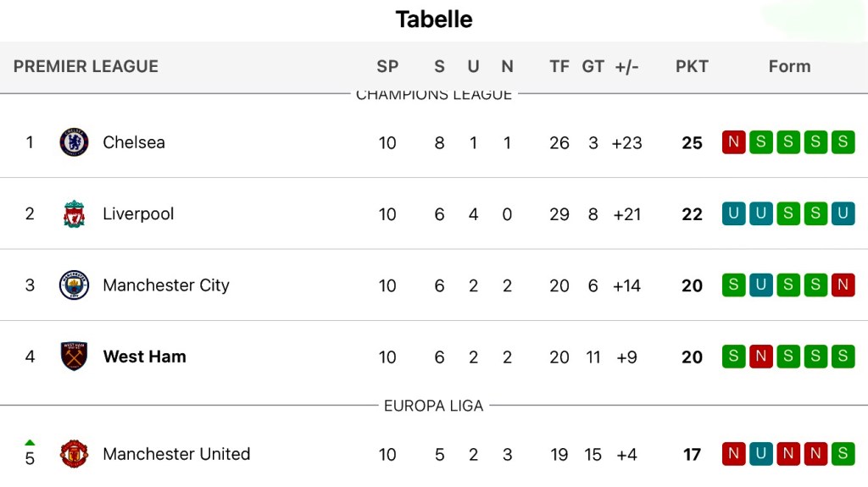Click West Ham's red N form badge
The height and width of the screenshot is (487, 868).
pos(760,357)
